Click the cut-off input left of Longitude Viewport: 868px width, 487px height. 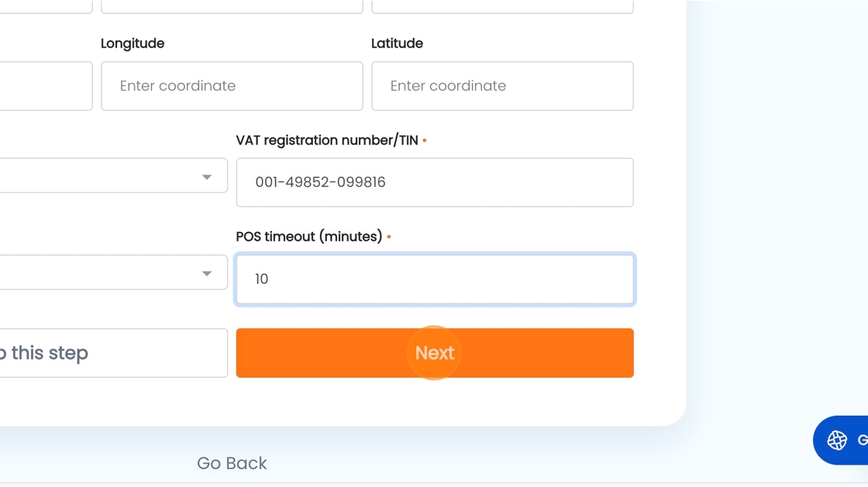click(46, 86)
